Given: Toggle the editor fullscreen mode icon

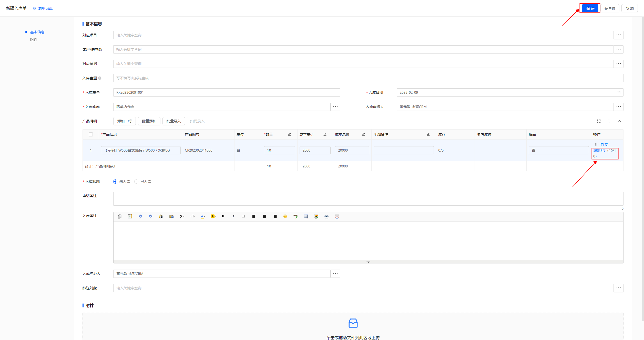Looking at the screenshot, I should pyautogui.click(x=337, y=217).
